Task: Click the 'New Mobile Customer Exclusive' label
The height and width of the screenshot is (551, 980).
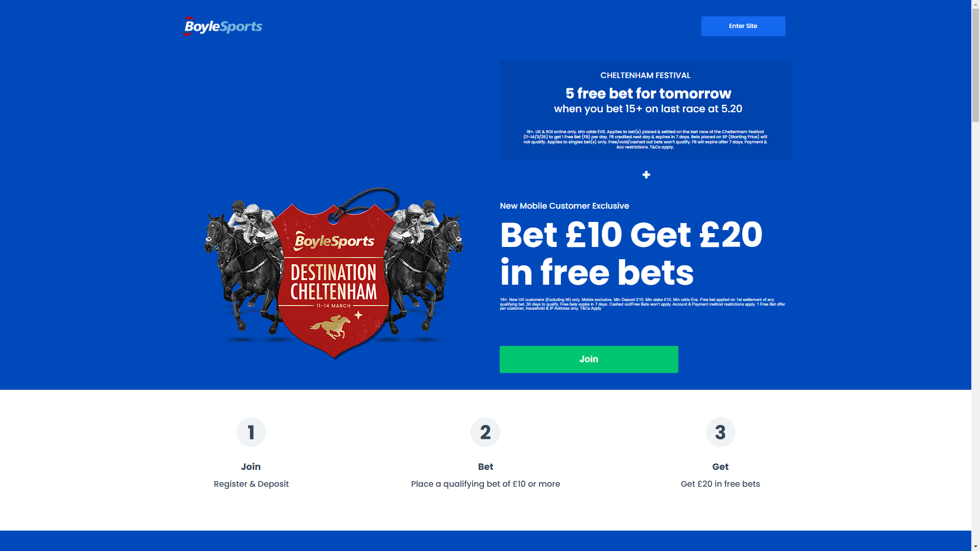Action: [564, 206]
